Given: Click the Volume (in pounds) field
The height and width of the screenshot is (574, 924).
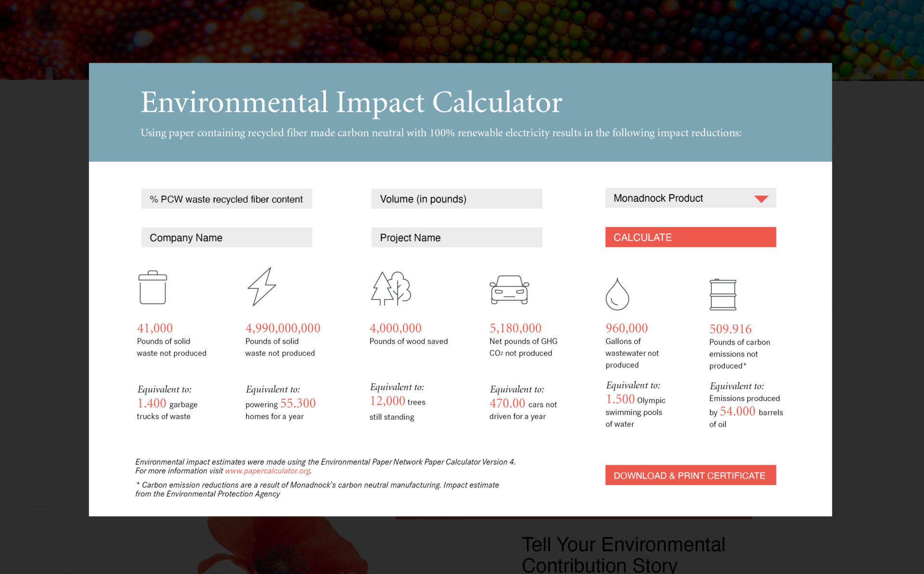Looking at the screenshot, I should click(x=457, y=199).
